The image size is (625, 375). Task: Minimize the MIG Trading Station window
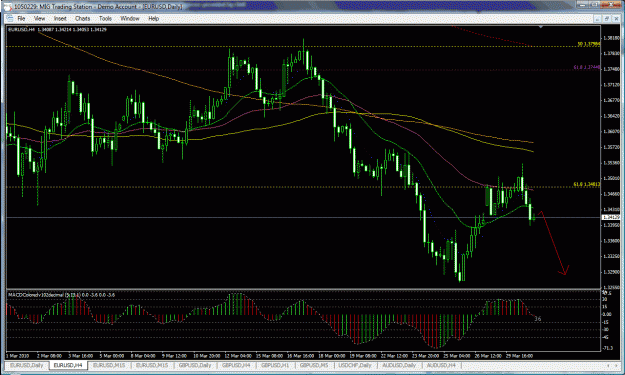[582, 4]
